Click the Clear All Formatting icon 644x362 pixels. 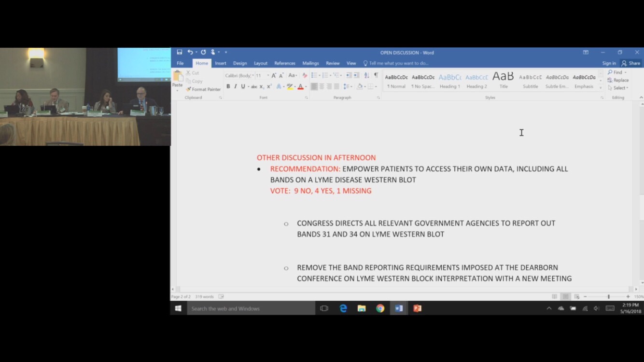305,75
